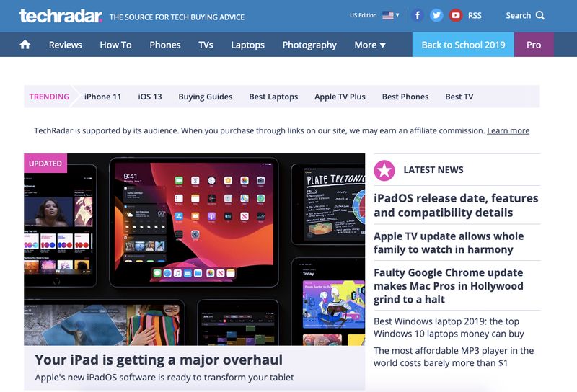Click the search magnifier icon

(x=539, y=15)
